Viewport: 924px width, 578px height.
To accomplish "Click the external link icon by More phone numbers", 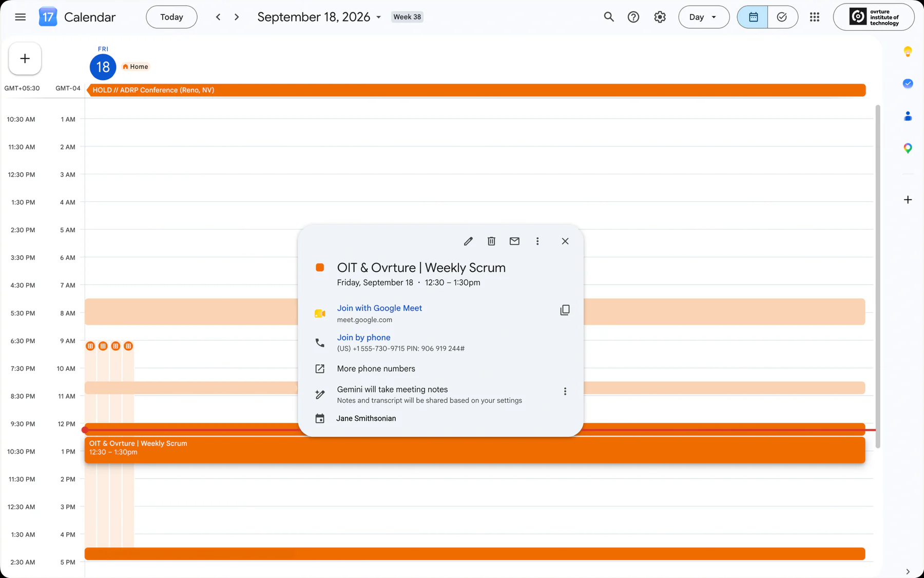I will click(320, 369).
